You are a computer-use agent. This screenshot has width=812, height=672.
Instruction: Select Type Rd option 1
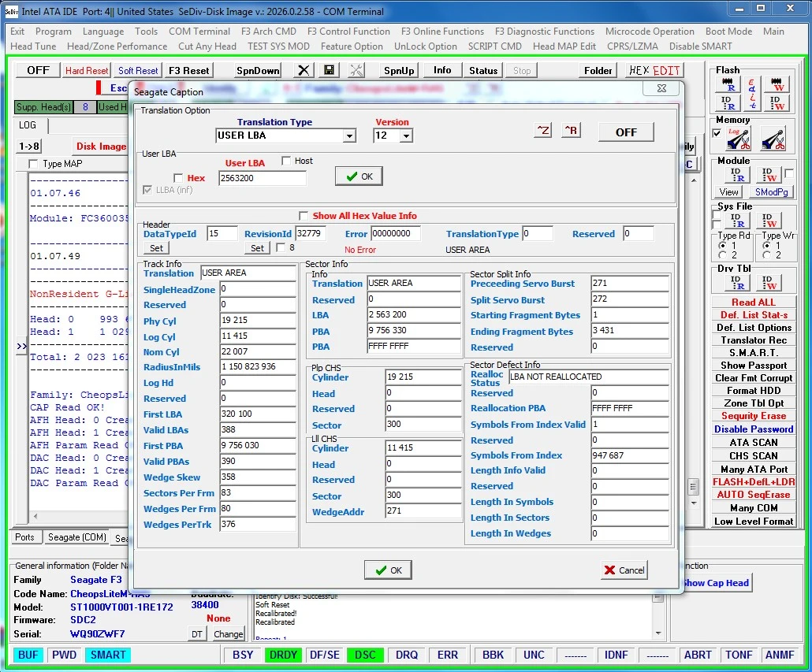[722, 245]
